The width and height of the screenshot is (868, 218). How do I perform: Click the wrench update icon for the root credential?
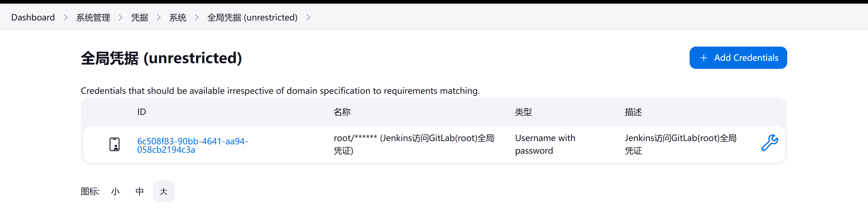(x=770, y=143)
